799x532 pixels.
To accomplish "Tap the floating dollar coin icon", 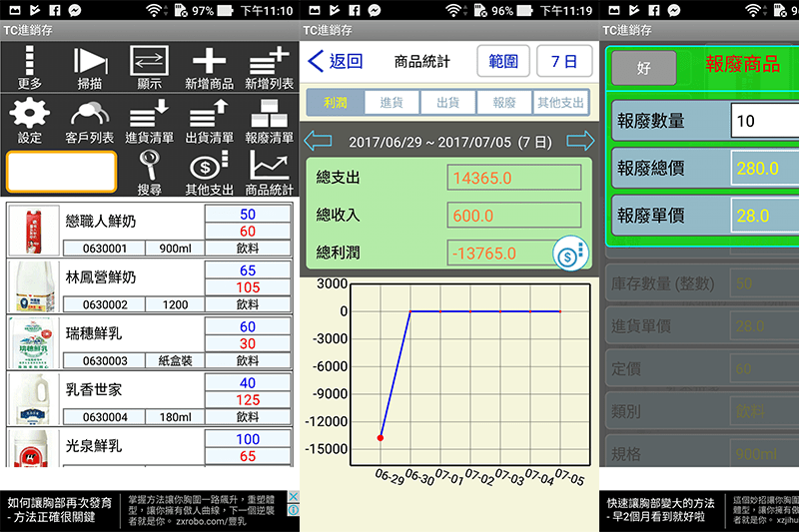I will coord(570,253).
